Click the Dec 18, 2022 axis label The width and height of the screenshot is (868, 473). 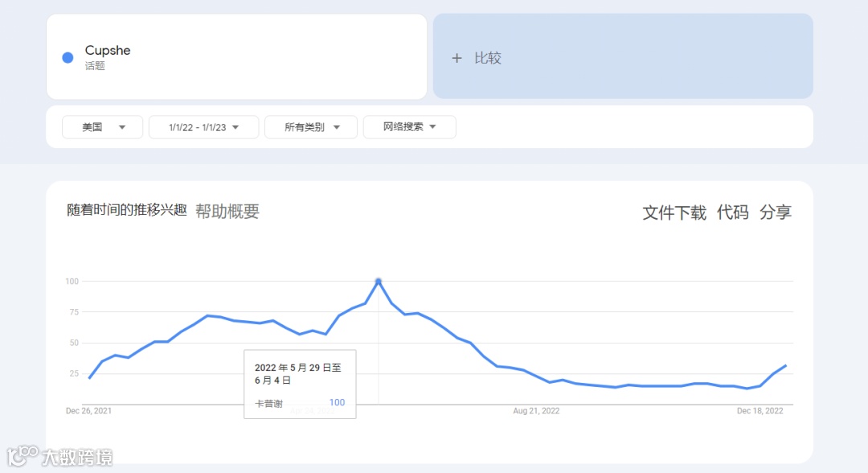[759, 411]
